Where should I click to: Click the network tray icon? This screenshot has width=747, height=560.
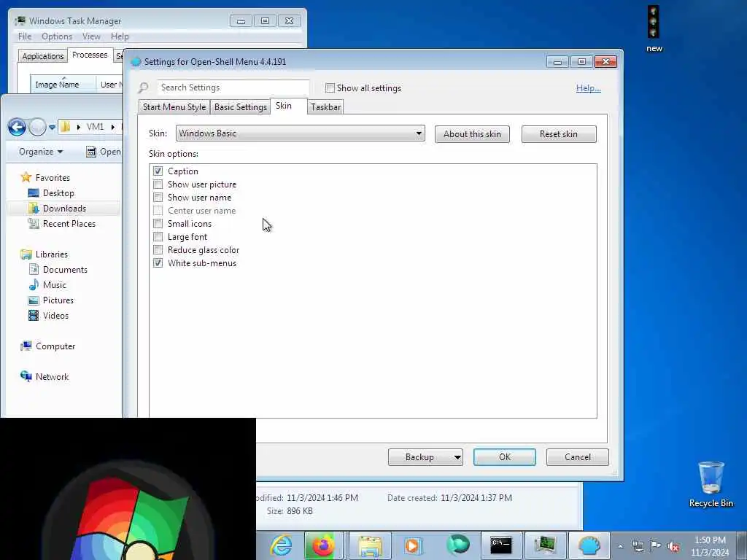pyautogui.click(x=638, y=547)
